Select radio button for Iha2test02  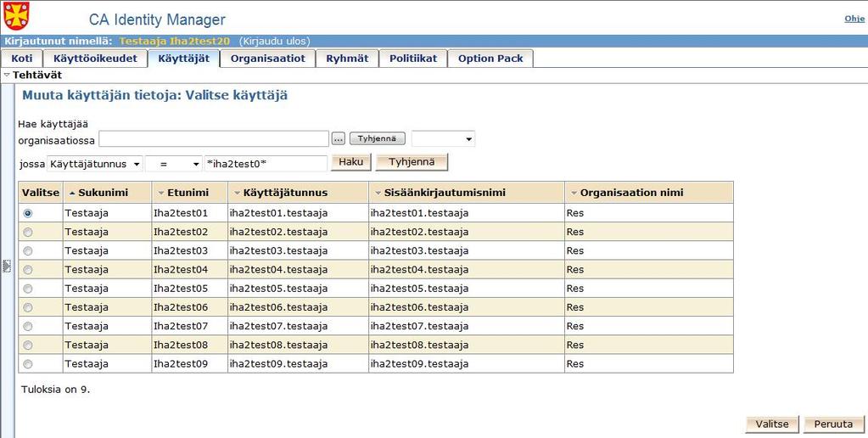pos(28,232)
